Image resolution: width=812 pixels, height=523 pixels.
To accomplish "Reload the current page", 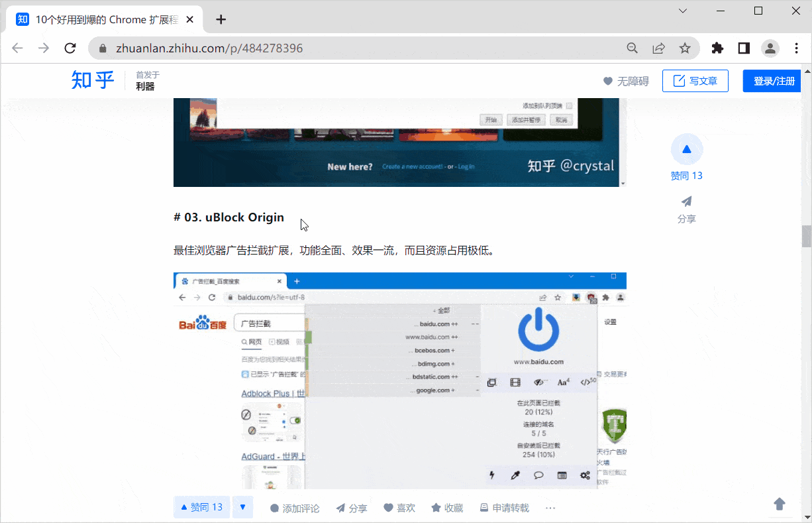I will [70, 48].
